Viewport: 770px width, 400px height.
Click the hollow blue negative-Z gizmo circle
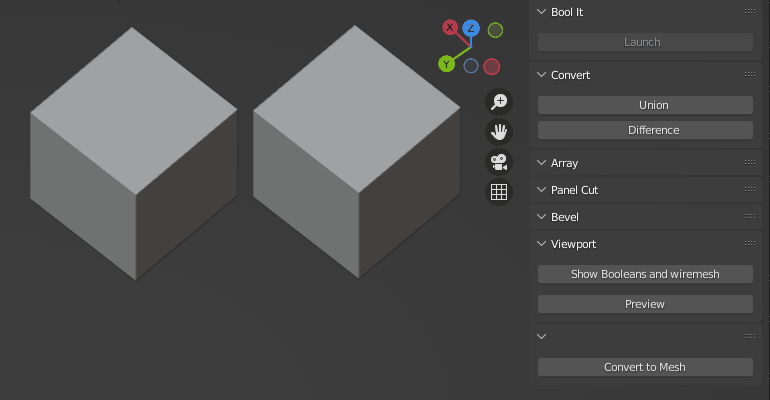coord(471,66)
